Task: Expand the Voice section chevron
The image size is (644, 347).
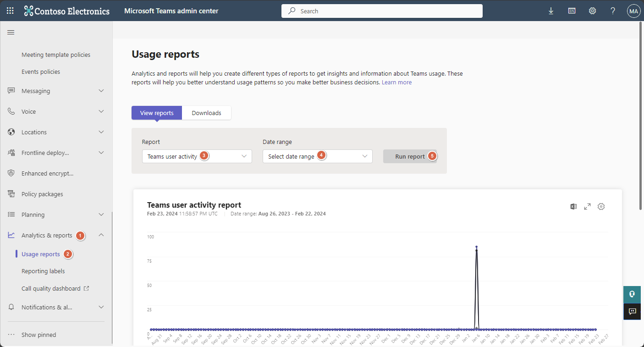Action: [x=101, y=111]
